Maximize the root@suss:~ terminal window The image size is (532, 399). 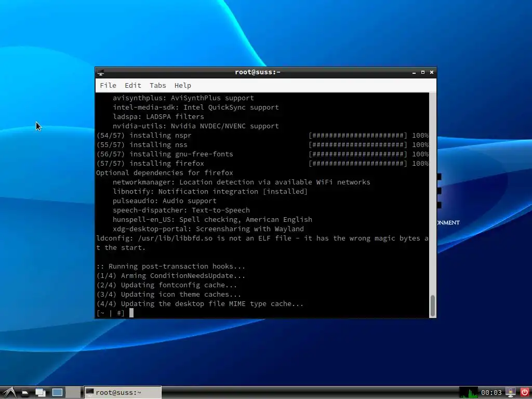pyautogui.click(x=423, y=72)
